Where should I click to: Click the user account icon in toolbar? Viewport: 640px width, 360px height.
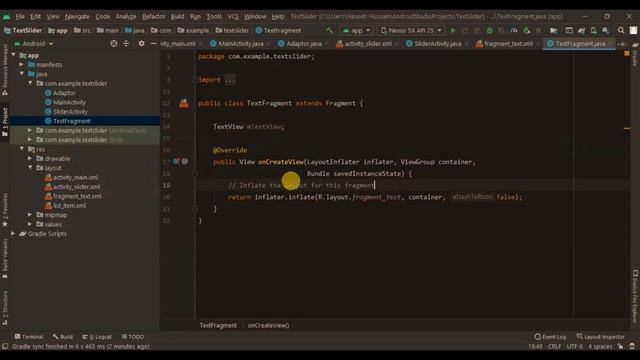point(633,31)
